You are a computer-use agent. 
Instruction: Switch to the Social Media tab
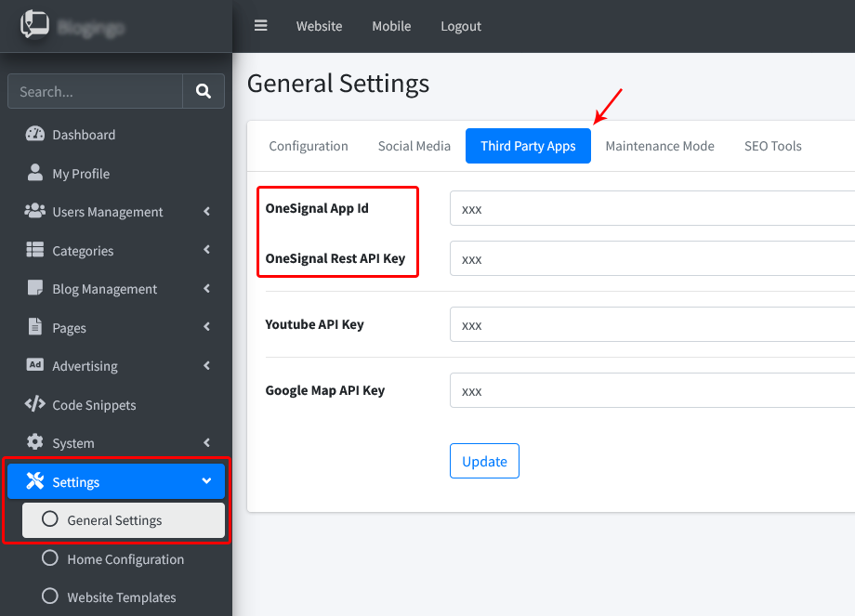click(x=414, y=146)
